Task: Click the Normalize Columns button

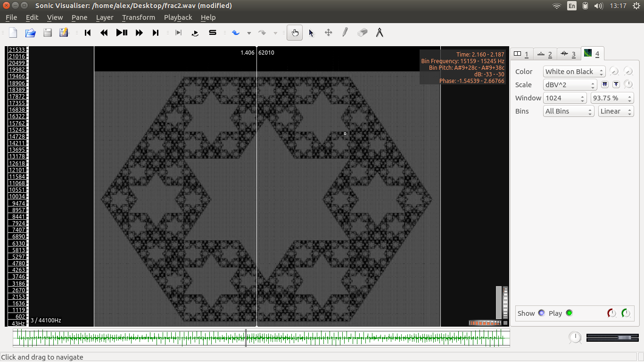Action: coord(605,85)
